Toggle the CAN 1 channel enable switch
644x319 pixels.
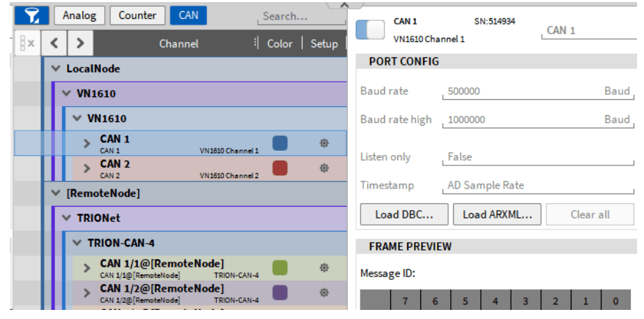[370, 29]
